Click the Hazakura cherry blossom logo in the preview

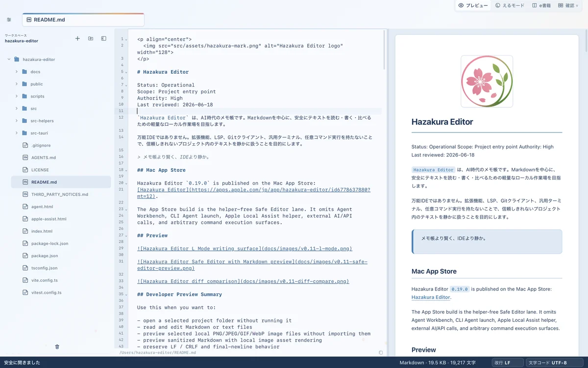487,81
